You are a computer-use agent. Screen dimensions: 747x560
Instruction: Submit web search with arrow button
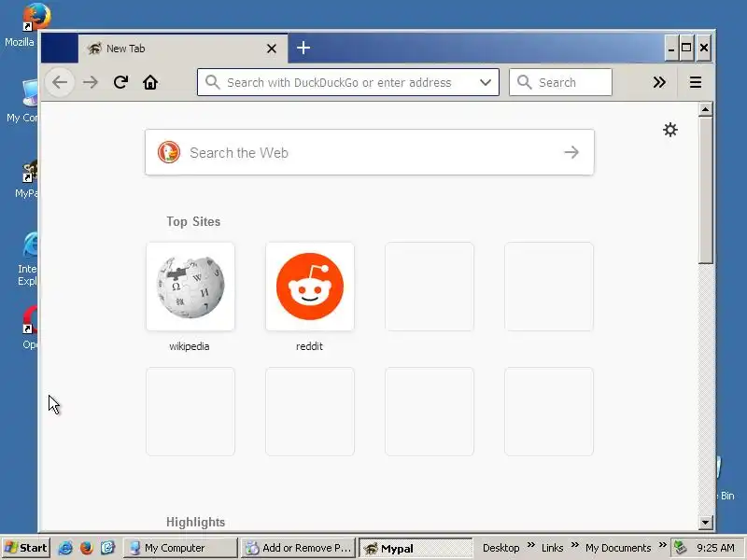tap(571, 152)
